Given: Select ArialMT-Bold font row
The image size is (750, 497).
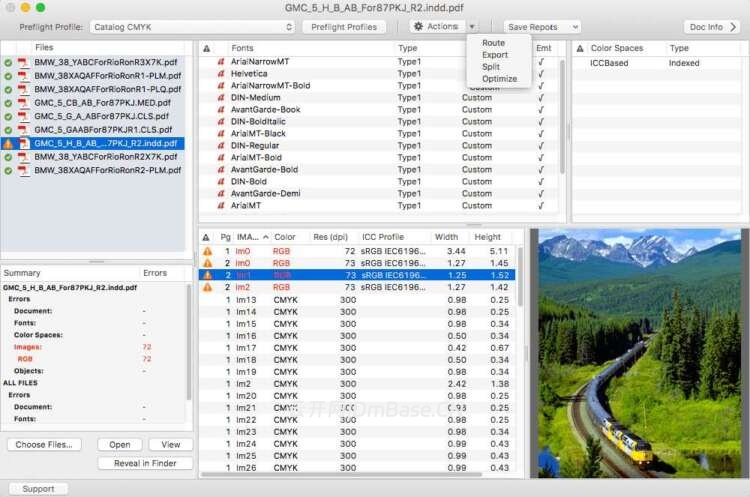Looking at the screenshot, I should coord(378,158).
